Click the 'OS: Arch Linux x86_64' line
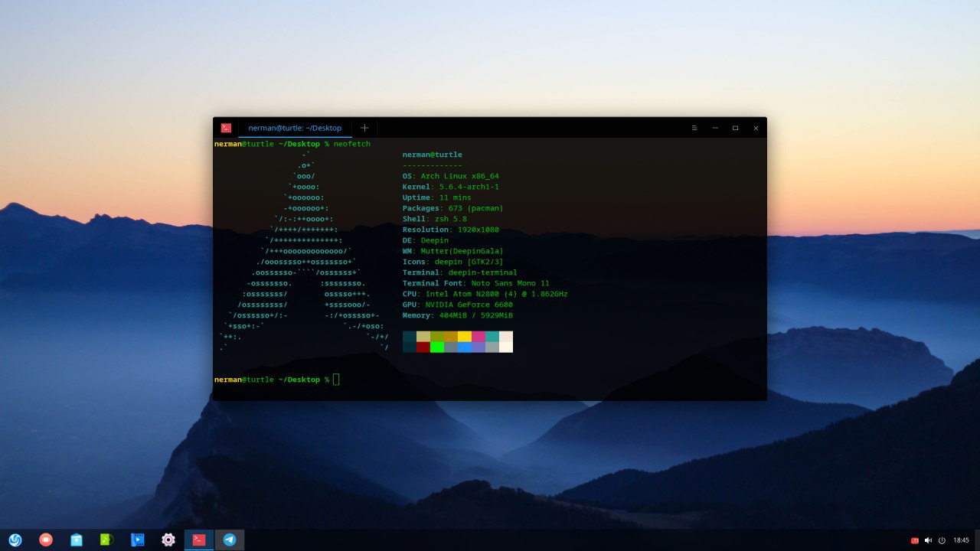980x551 pixels. (451, 176)
